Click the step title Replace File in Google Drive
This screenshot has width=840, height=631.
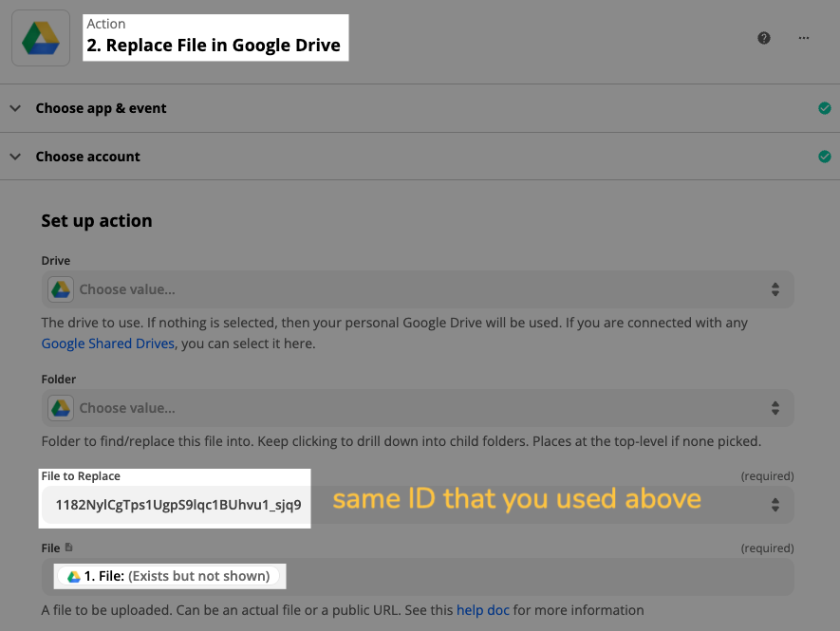(214, 45)
